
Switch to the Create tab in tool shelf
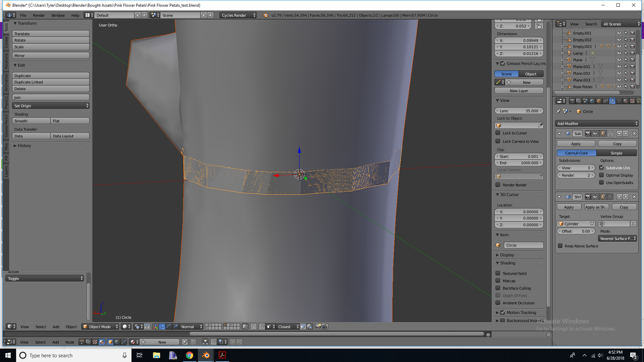(x=6, y=43)
